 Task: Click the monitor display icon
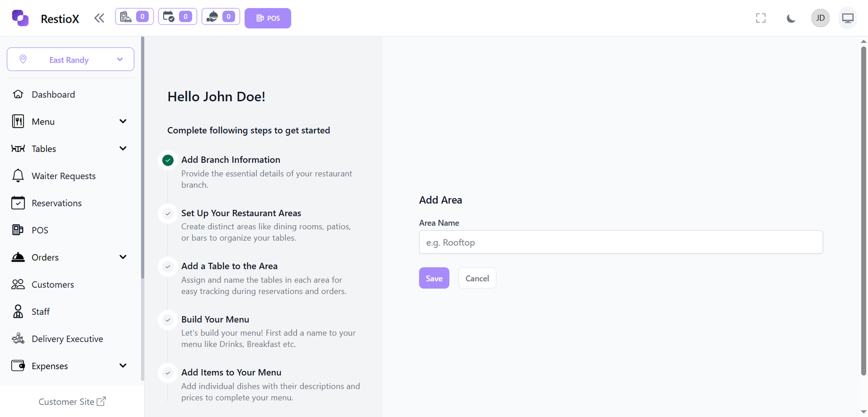[x=847, y=18]
